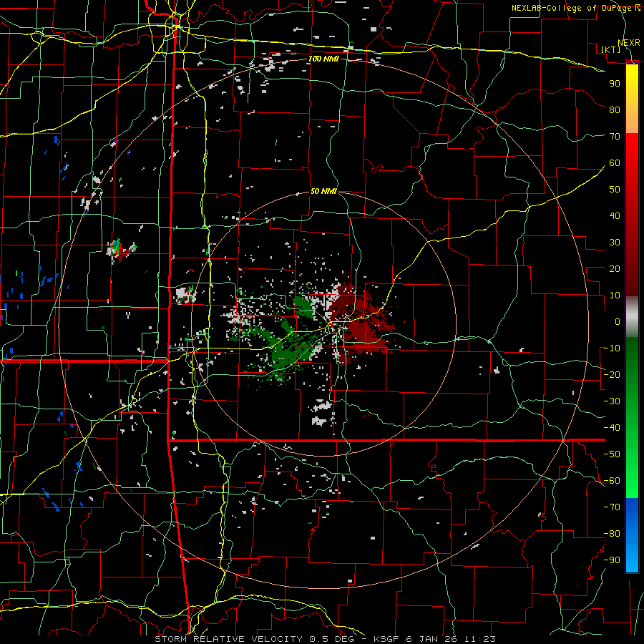Click the -60 value on the velocity scale
The width and height of the screenshot is (644, 644).
pos(612,481)
